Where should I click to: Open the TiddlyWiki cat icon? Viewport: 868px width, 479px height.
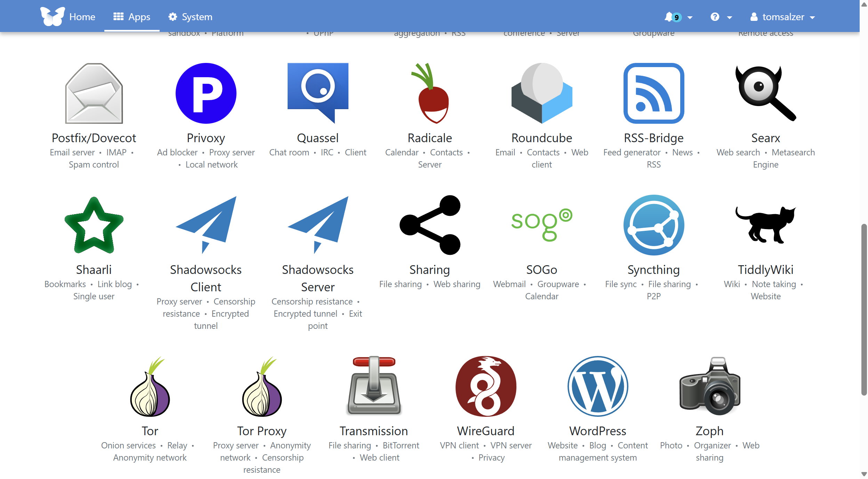[766, 225]
